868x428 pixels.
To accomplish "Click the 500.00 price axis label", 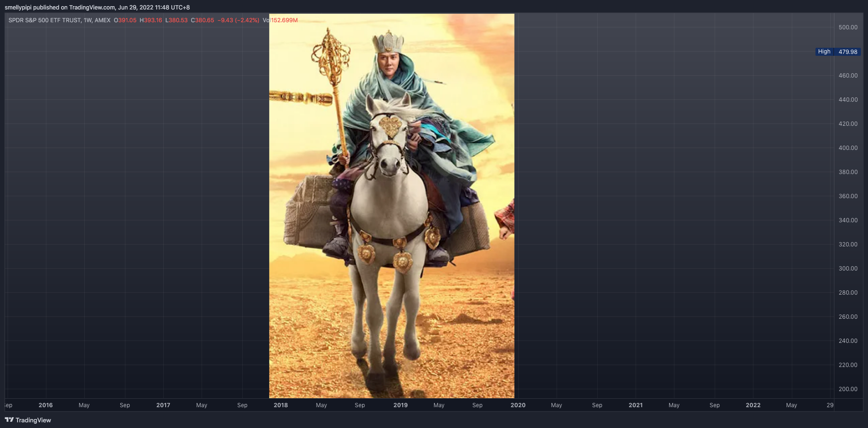I will pos(848,27).
